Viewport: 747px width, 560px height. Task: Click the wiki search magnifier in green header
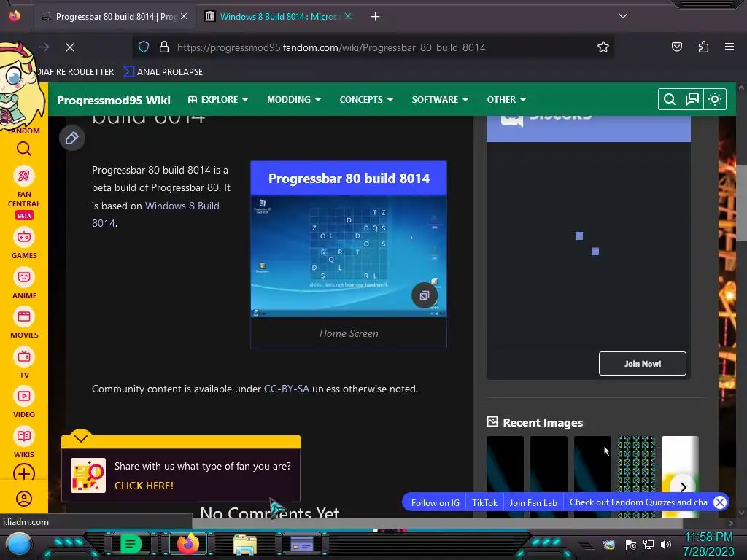click(670, 99)
